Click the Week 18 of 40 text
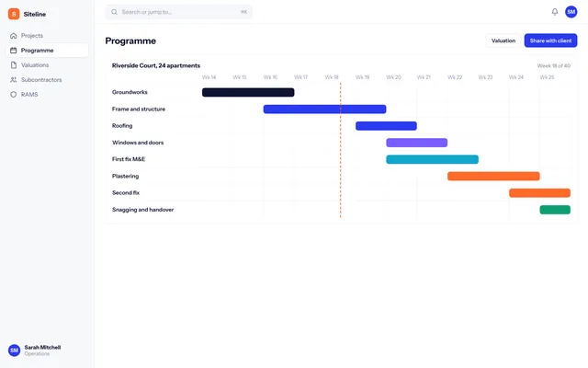Image resolution: width=588 pixels, height=368 pixels. (553, 65)
